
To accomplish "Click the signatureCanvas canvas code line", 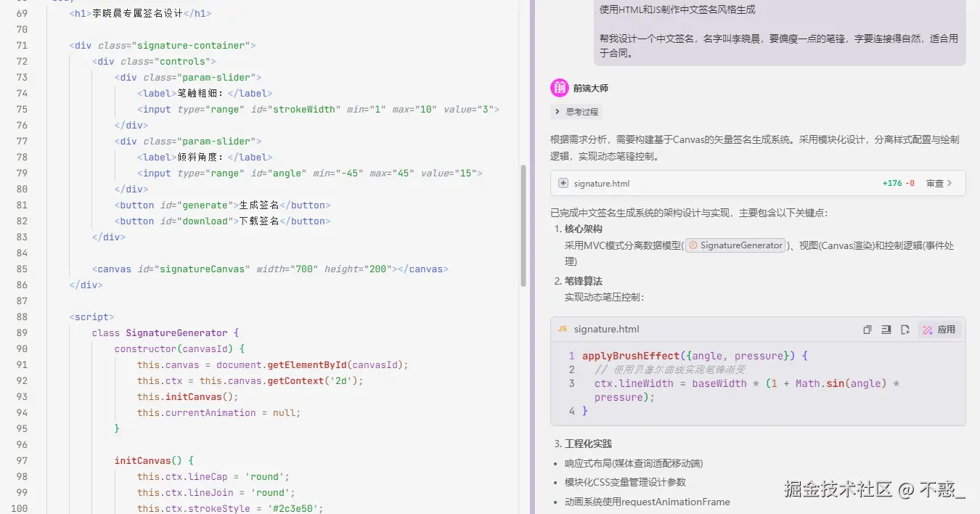I will (x=270, y=269).
